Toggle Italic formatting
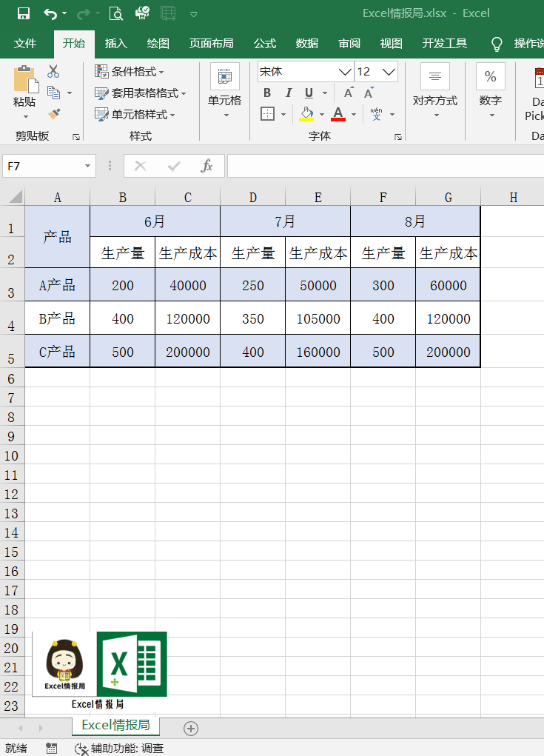 click(x=288, y=93)
